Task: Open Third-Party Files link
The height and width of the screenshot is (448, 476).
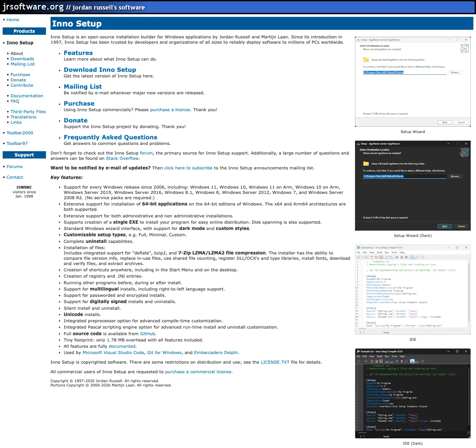Action: tap(28, 112)
